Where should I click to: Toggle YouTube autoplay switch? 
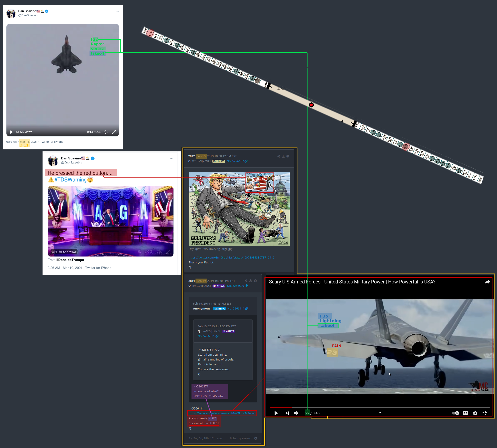click(x=455, y=413)
